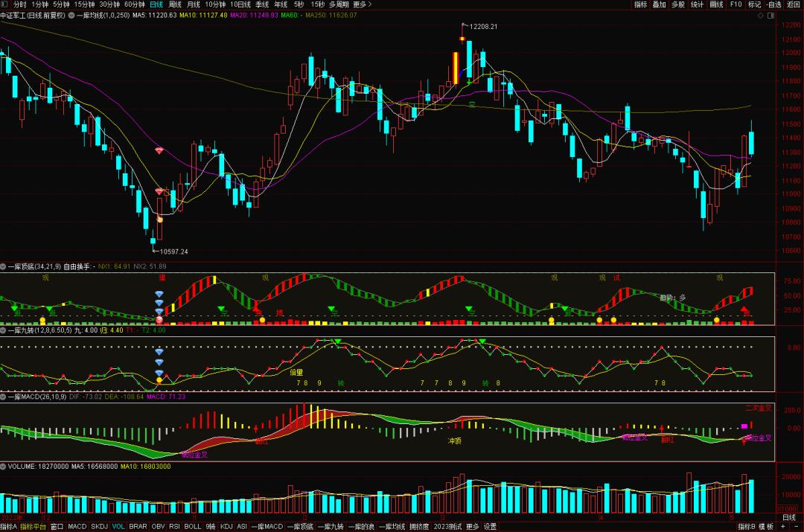The image size is (804, 532).
Task: Click the red gem marker near MA20 line
Action: point(159,151)
